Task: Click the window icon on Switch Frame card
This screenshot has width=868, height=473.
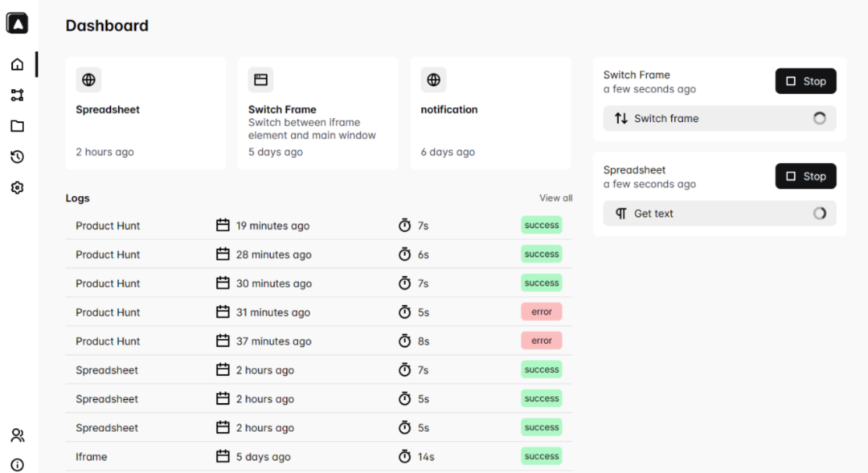Action: [x=260, y=80]
